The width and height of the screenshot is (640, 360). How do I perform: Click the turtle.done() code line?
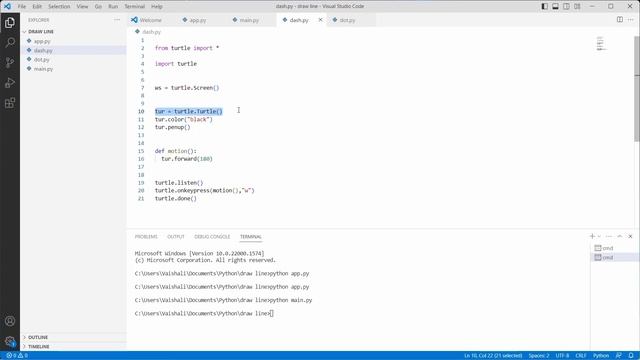tap(176, 198)
